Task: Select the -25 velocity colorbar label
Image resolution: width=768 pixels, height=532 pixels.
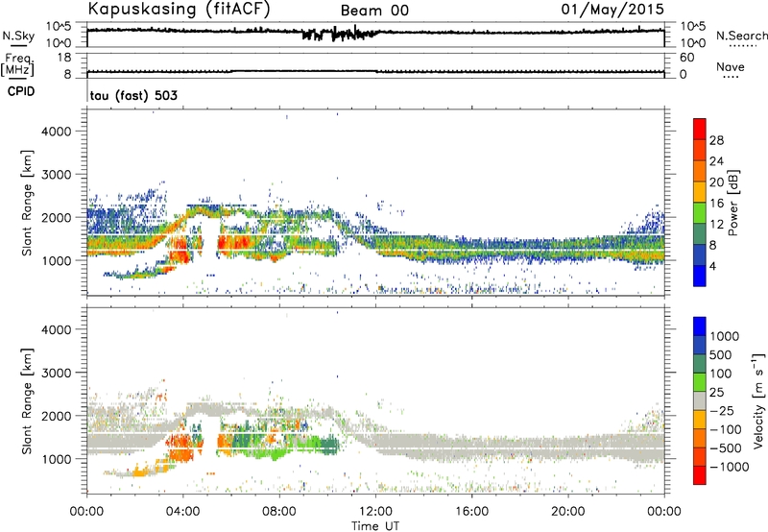Action: click(722, 411)
